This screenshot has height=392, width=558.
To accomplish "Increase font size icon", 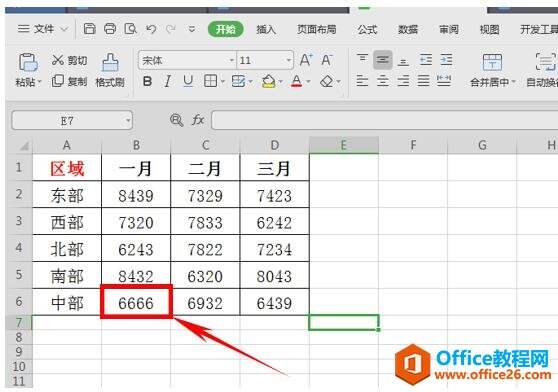I will 306,60.
